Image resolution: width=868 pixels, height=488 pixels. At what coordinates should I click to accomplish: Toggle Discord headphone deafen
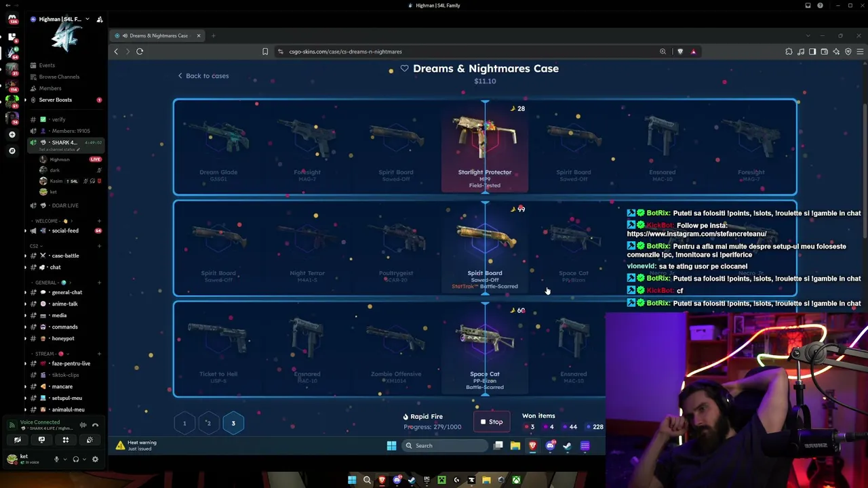[75, 459]
